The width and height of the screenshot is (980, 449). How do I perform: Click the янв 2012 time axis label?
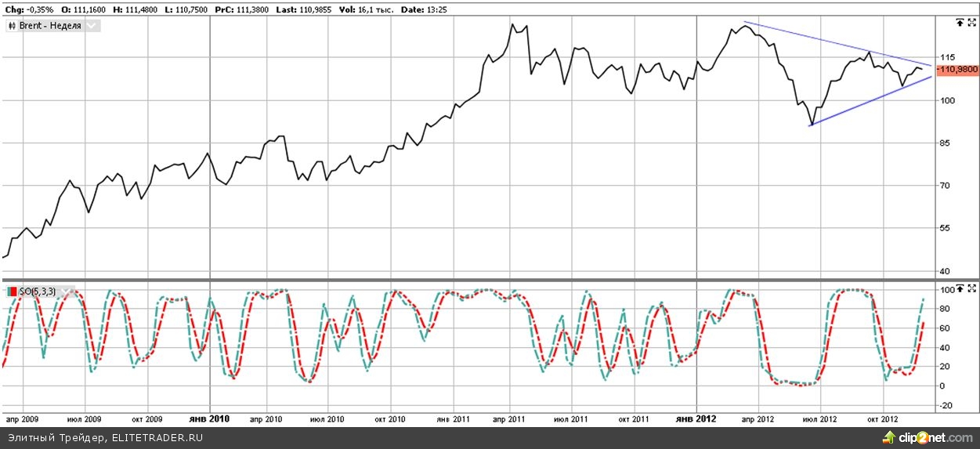696,420
